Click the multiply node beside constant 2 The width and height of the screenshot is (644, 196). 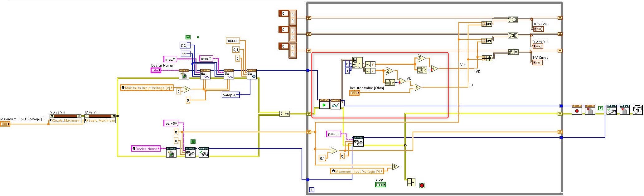187,89
